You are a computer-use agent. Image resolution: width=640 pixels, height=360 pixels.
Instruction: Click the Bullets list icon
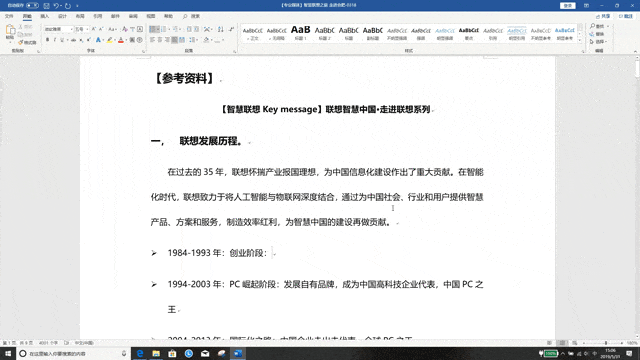pyautogui.click(x=152, y=29)
